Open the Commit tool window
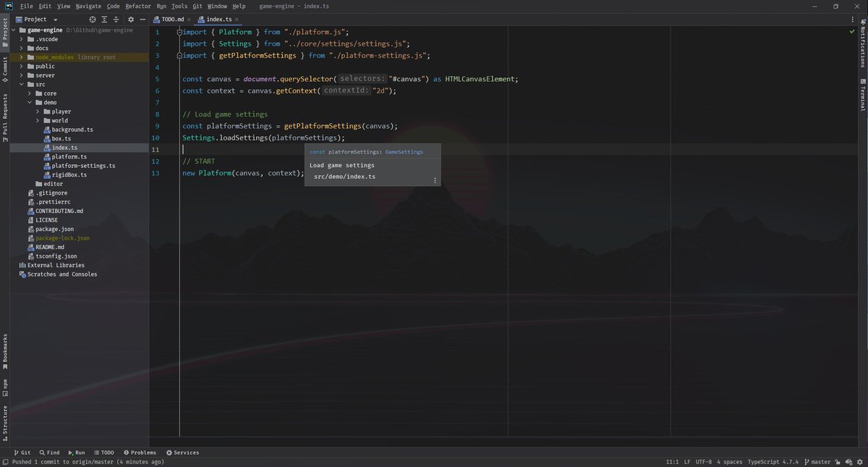This screenshot has width=868, height=467. [4, 70]
